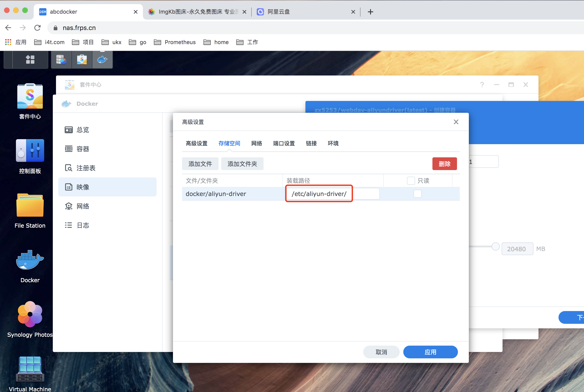Close the 高级设置 dialog with X
The width and height of the screenshot is (584, 392).
[x=456, y=122]
